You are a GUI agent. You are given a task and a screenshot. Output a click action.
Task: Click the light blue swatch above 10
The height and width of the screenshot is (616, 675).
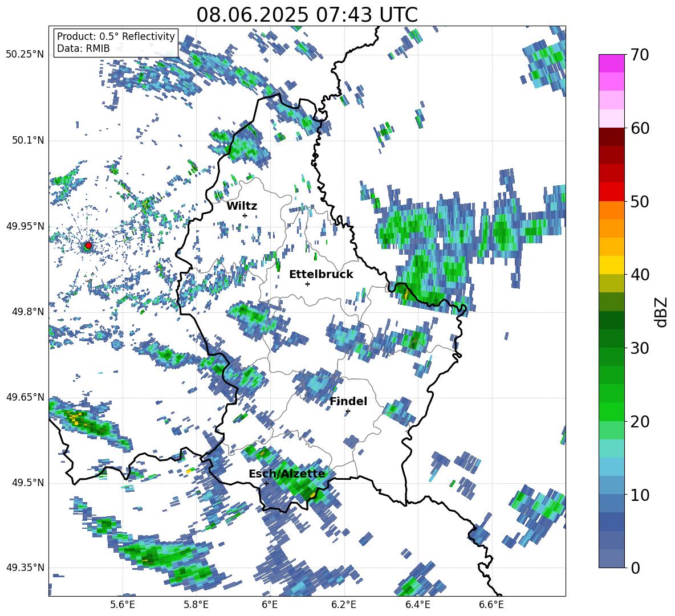(x=611, y=486)
